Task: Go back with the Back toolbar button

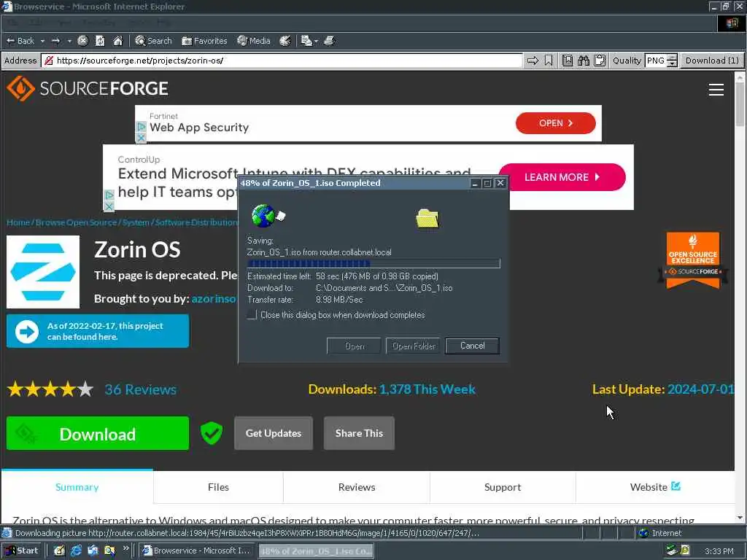Action: click(20, 41)
